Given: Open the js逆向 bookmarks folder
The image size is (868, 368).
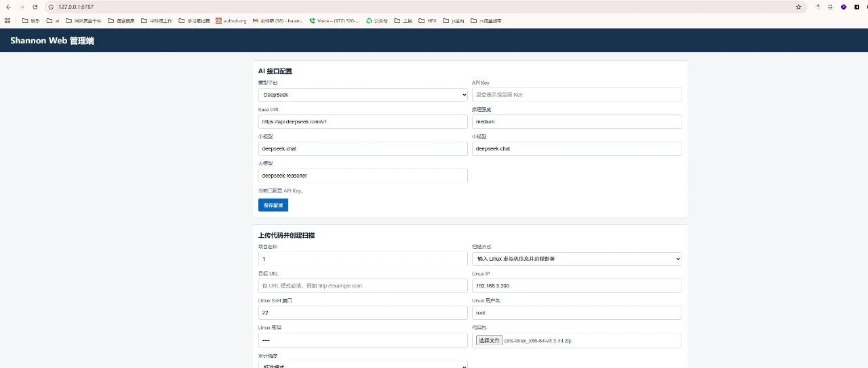Looking at the screenshot, I should [x=454, y=20].
